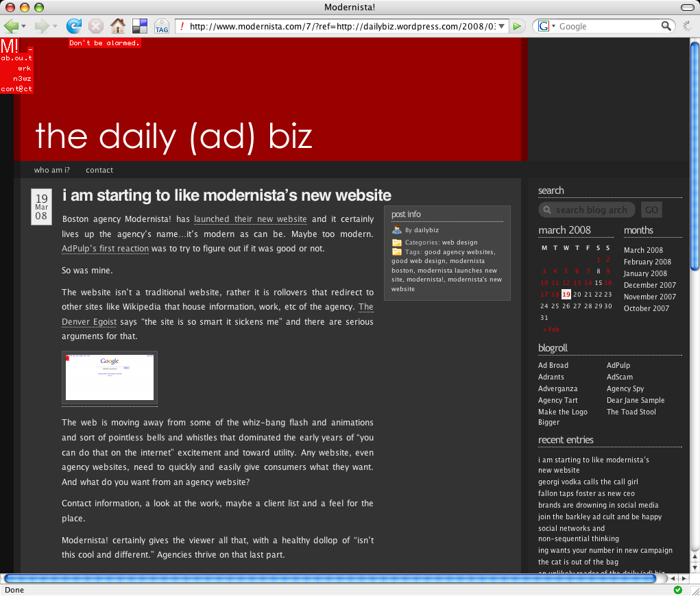Screen dimensions: 700x596
Task: Open post title 'i am starting to like modernista's new website'
Action: 226,195
